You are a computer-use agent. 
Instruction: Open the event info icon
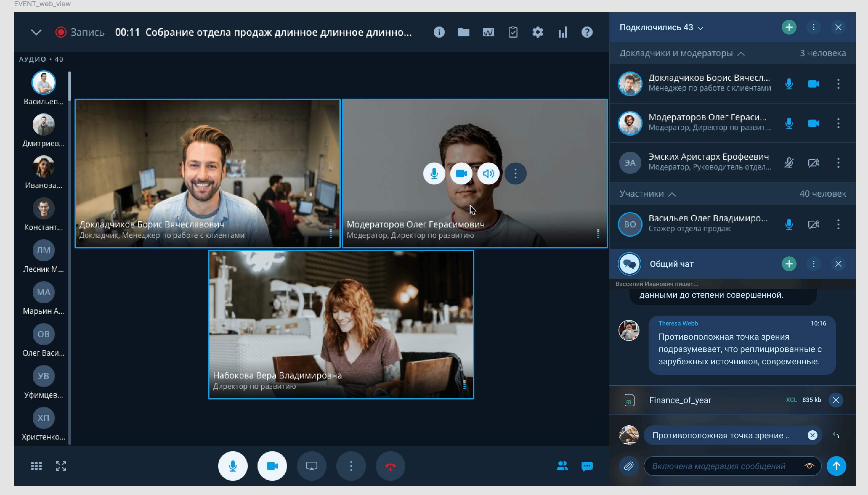tap(439, 32)
